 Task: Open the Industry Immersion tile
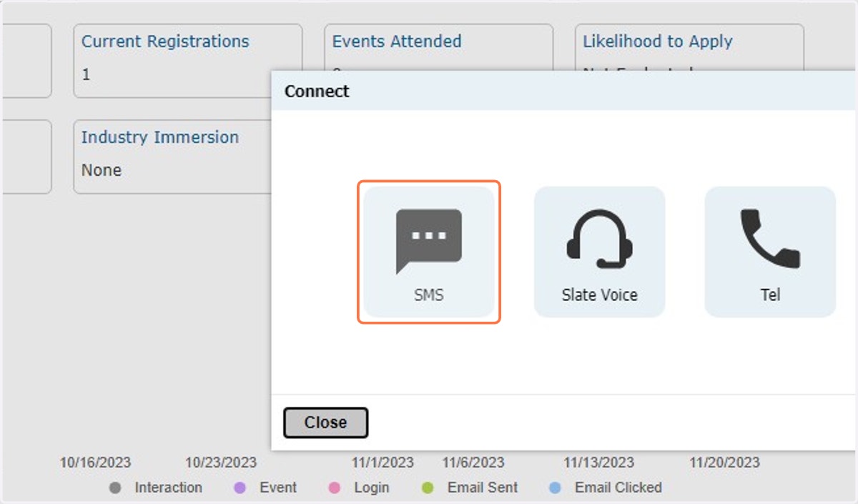[172, 157]
